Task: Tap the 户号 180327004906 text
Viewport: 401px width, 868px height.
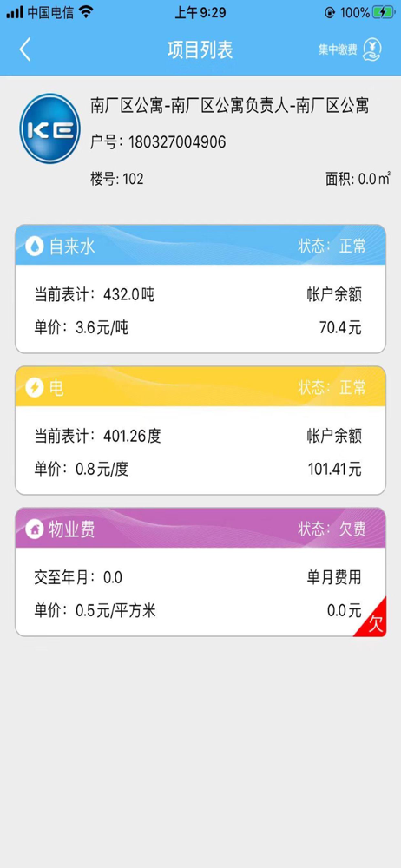Action: point(158,142)
